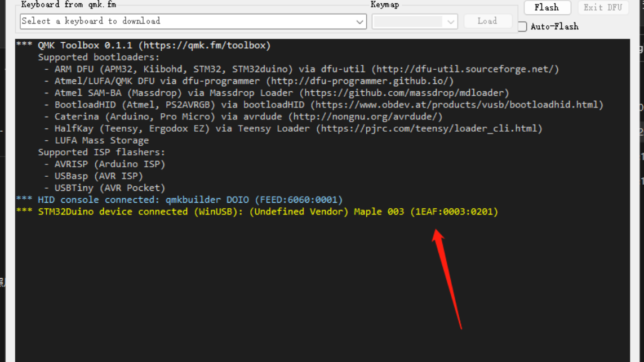
Task: Click the USBTiny (AVR Pocket) line
Action: pos(104,189)
